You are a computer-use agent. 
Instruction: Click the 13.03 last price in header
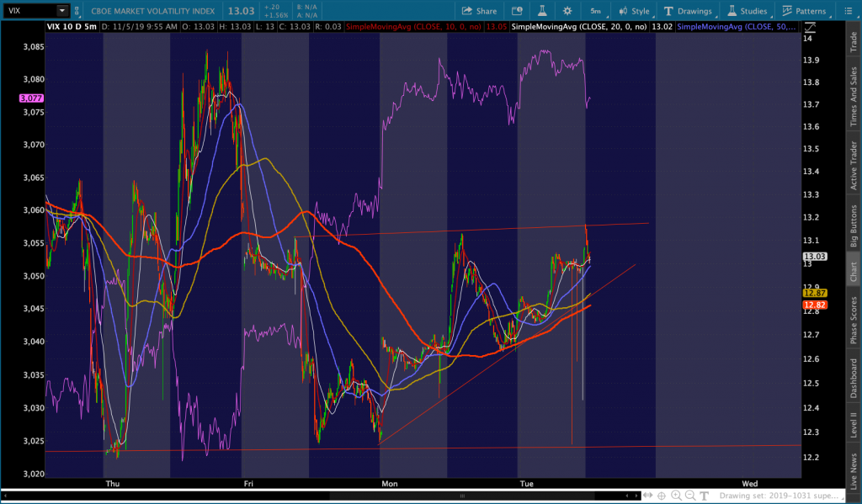coord(242,10)
